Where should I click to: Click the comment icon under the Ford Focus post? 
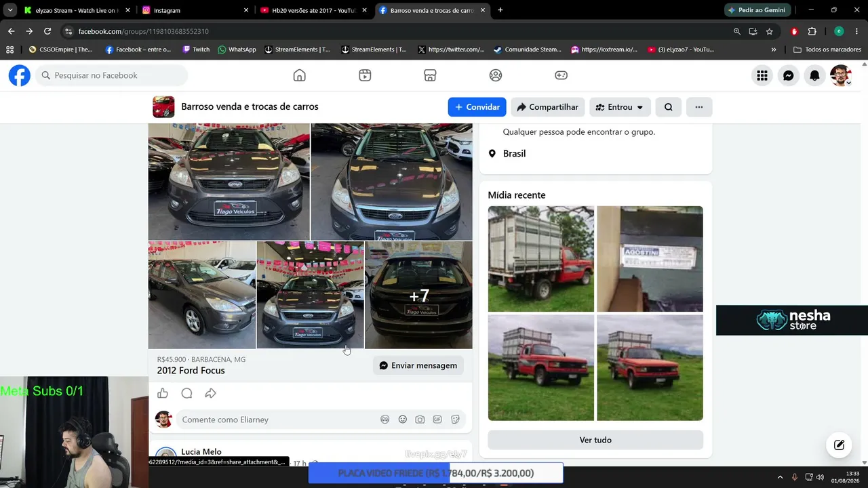(x=186, y=393)
